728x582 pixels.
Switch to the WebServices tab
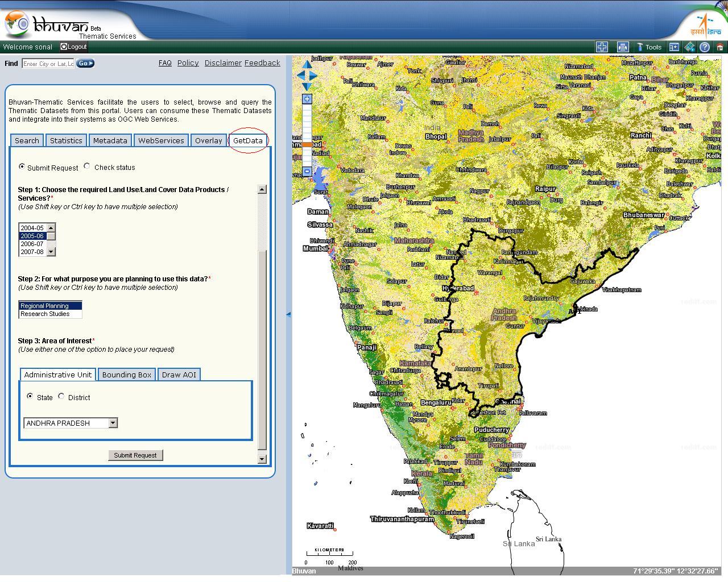coord(161,140)
